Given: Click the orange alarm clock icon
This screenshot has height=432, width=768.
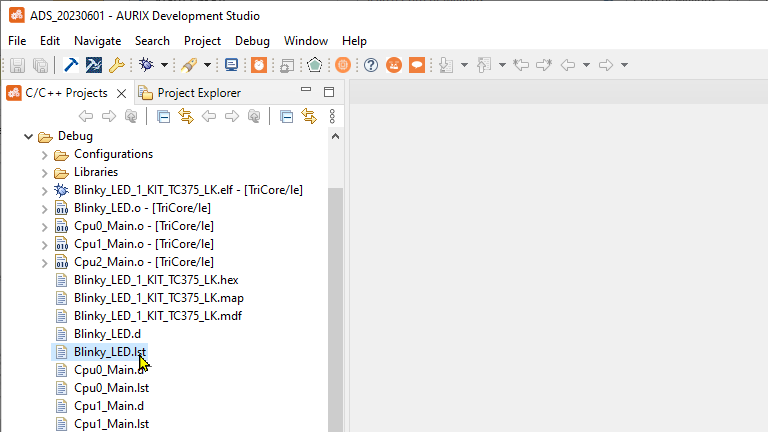Looking at the screenshot, I should click(x=259, y=65).
